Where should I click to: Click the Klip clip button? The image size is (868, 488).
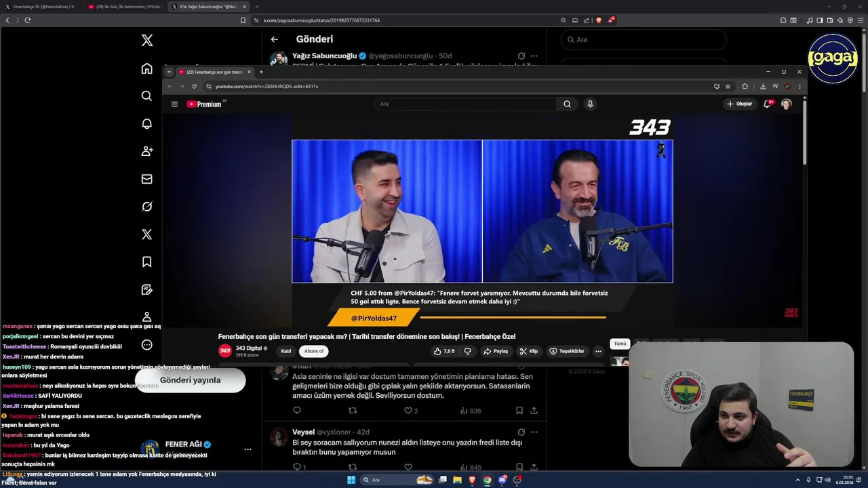coord(529,351)
